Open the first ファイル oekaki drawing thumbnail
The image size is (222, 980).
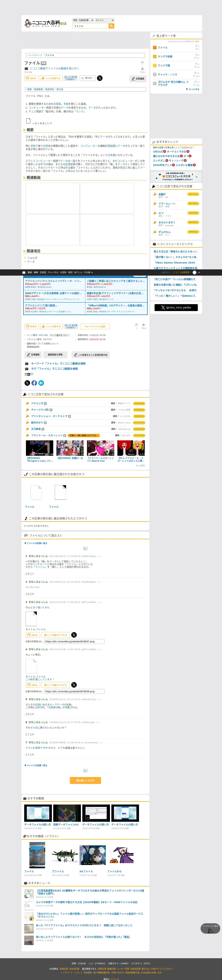(x=36, y=492)
